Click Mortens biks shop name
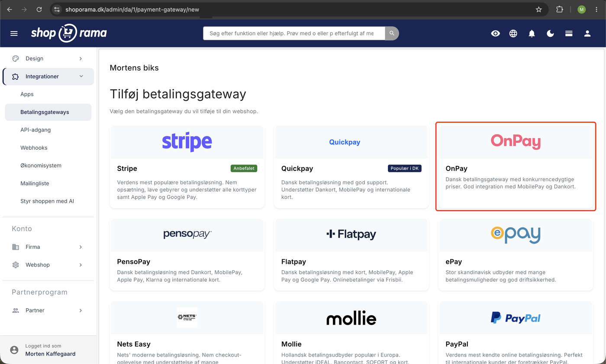The height and width of the screenshot is (364, 606). [134, 68]
